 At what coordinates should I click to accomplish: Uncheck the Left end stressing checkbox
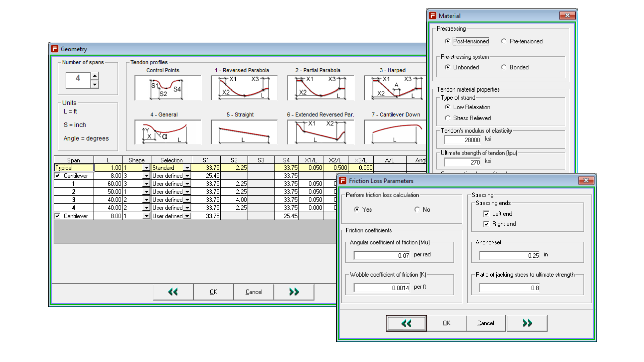coord(486,214)
